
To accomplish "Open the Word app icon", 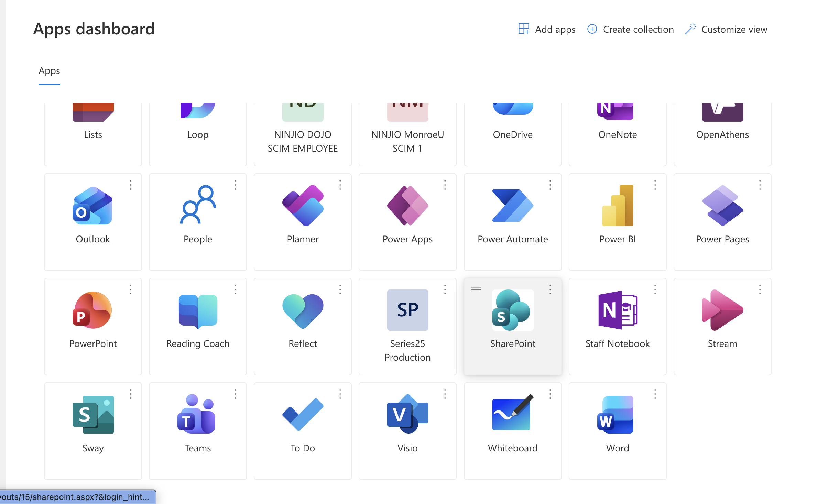I will (x=616, y=415).
